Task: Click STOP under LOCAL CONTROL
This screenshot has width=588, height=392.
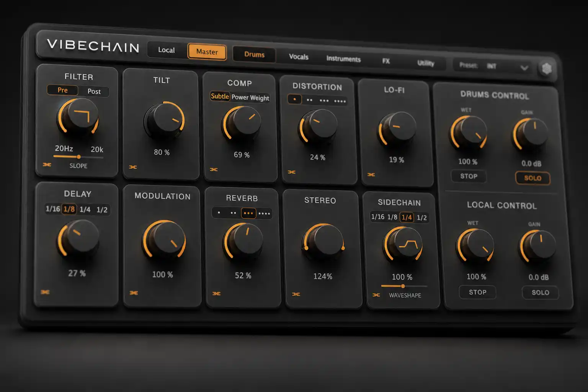Action: (x=478, y=292)
